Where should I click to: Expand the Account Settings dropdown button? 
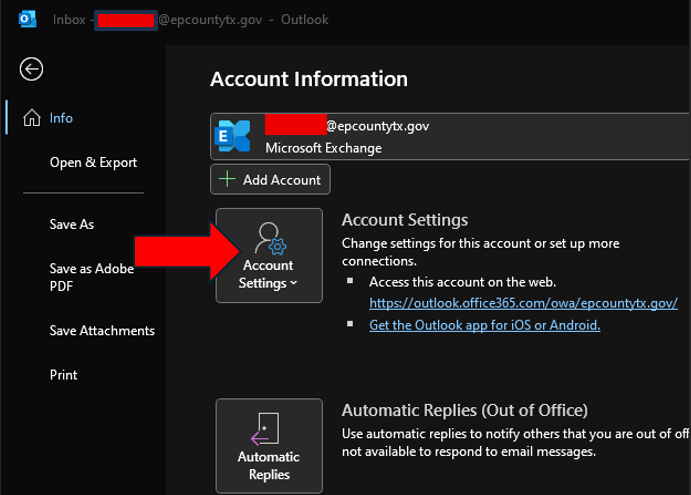click(x=269, y=255)
